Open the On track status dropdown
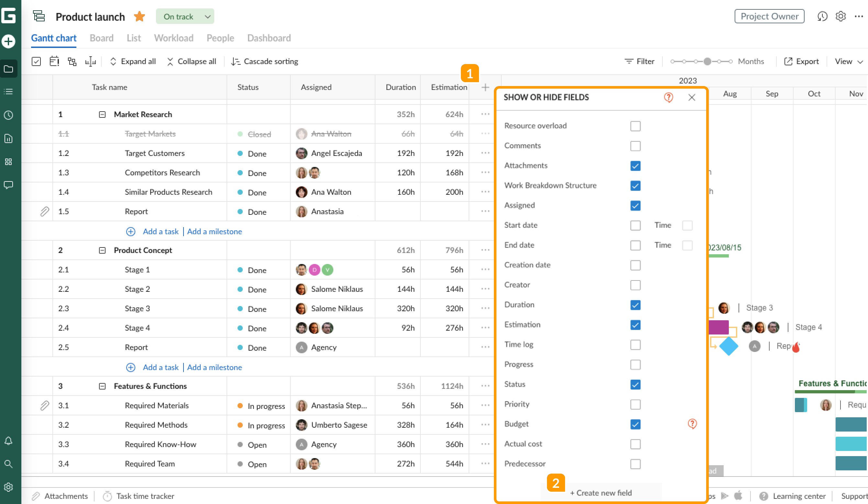Image resolution: width=868 pixels, height=504 pixels. (185, 16)
